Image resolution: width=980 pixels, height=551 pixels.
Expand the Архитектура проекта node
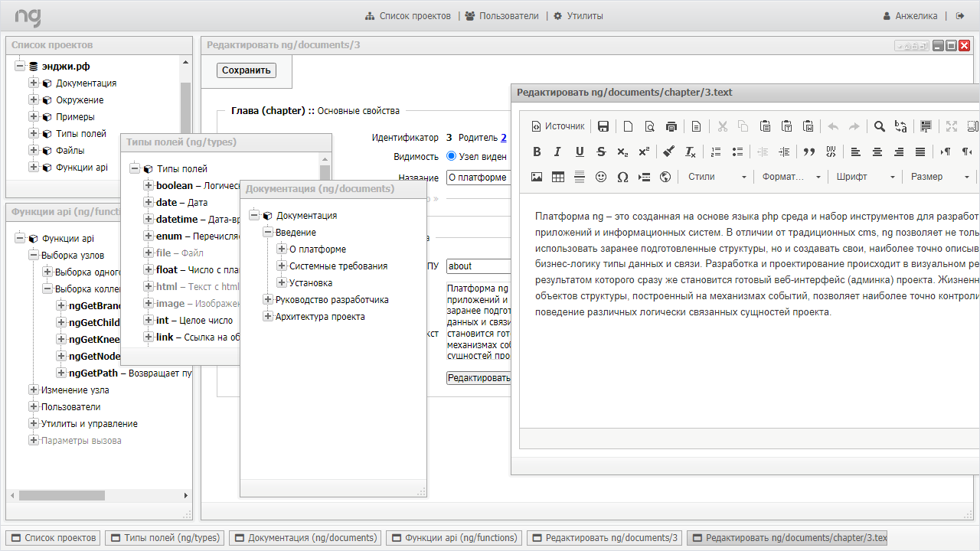(268, 317)
